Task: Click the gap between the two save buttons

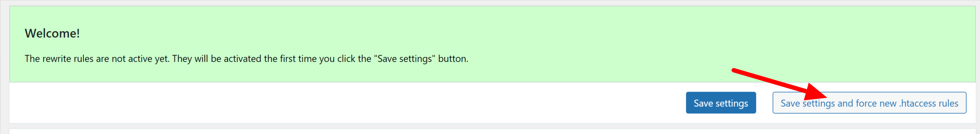Action: tap(764, 103)
